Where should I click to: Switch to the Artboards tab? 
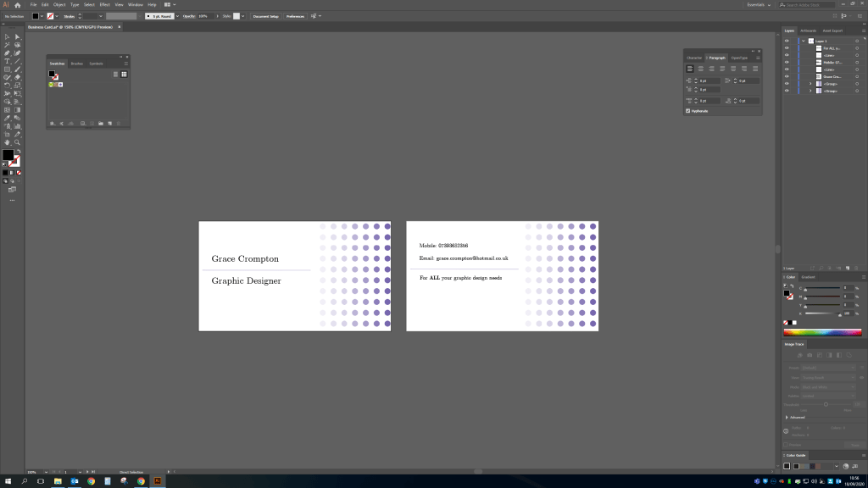point(809,30)
